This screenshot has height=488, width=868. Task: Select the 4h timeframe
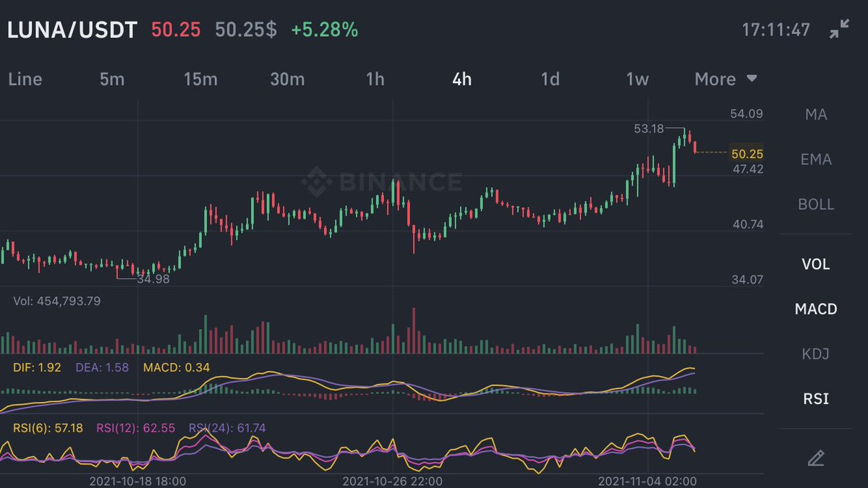pos(461,79)
